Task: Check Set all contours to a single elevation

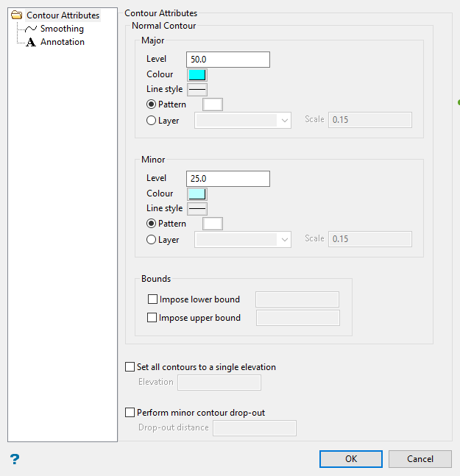Action: coord(130,366)
